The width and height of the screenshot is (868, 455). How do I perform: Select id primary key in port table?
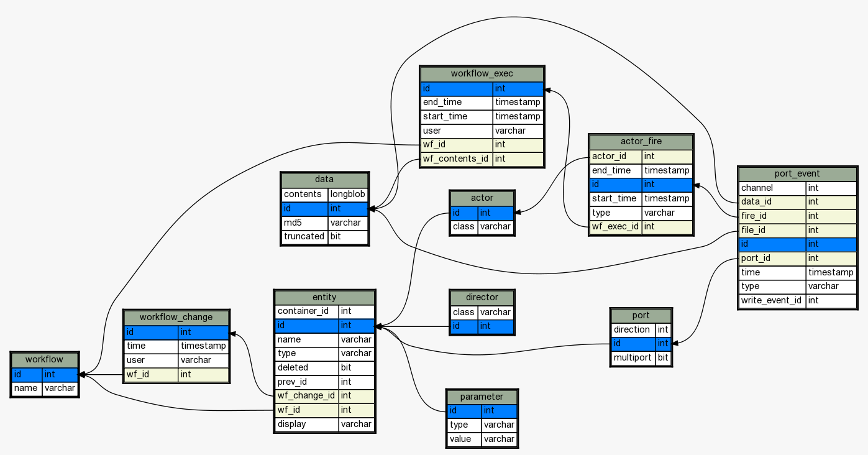tap(641, 344)
